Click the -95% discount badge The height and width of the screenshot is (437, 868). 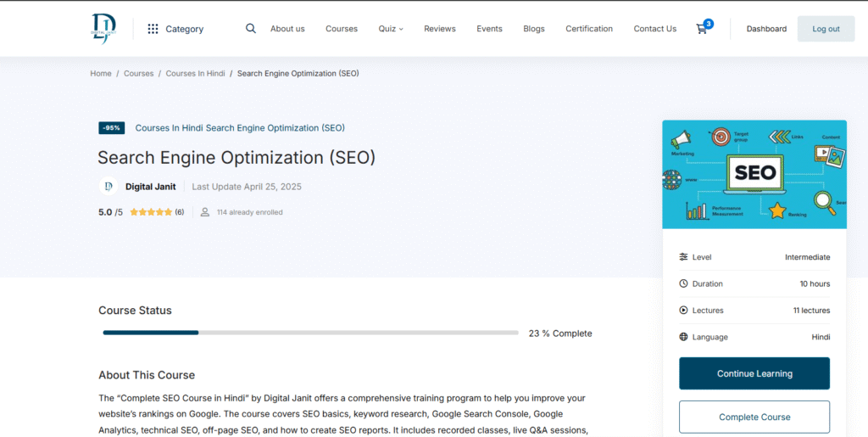(111, 128)
